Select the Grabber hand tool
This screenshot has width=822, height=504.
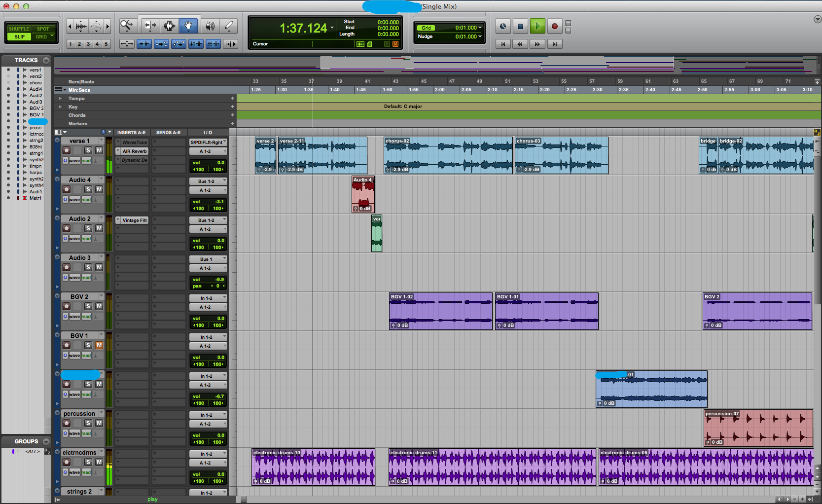click(188, 26)
